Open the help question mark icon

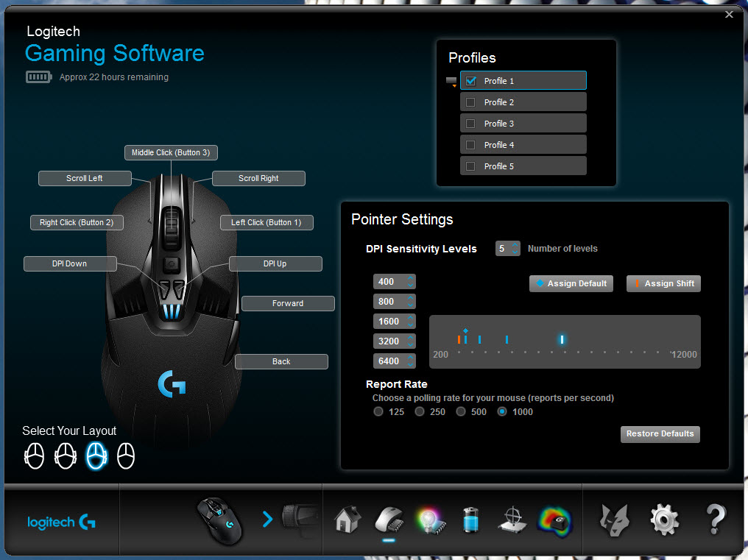(x=716, y=520)
